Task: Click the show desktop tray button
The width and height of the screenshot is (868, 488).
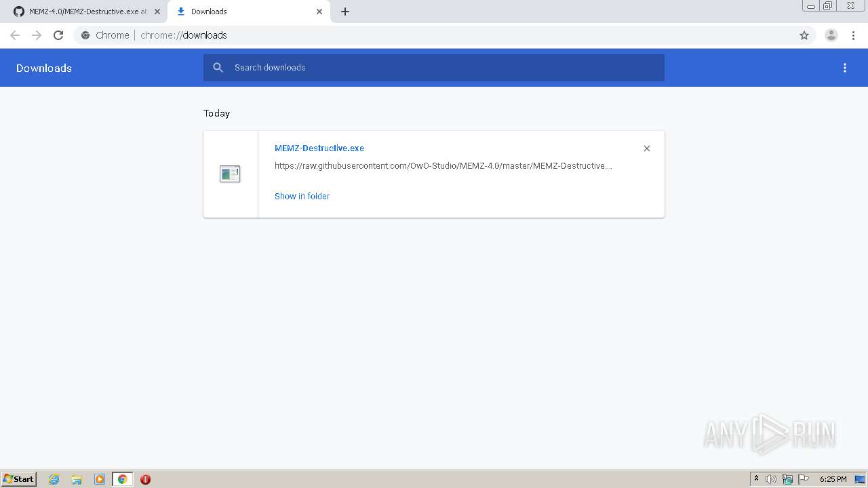Action: click(x=861, y=479)
